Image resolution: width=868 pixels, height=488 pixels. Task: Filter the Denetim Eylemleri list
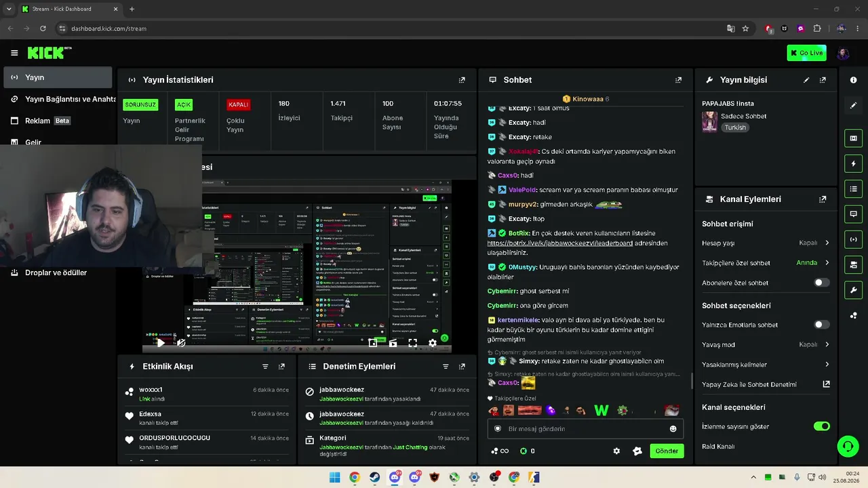[x=446, y=366]
